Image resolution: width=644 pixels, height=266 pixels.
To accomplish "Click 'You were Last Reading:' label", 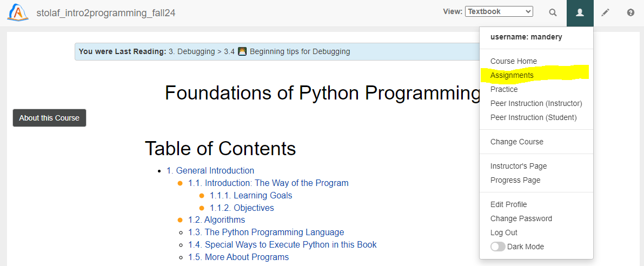I will (x=122, y=52).
